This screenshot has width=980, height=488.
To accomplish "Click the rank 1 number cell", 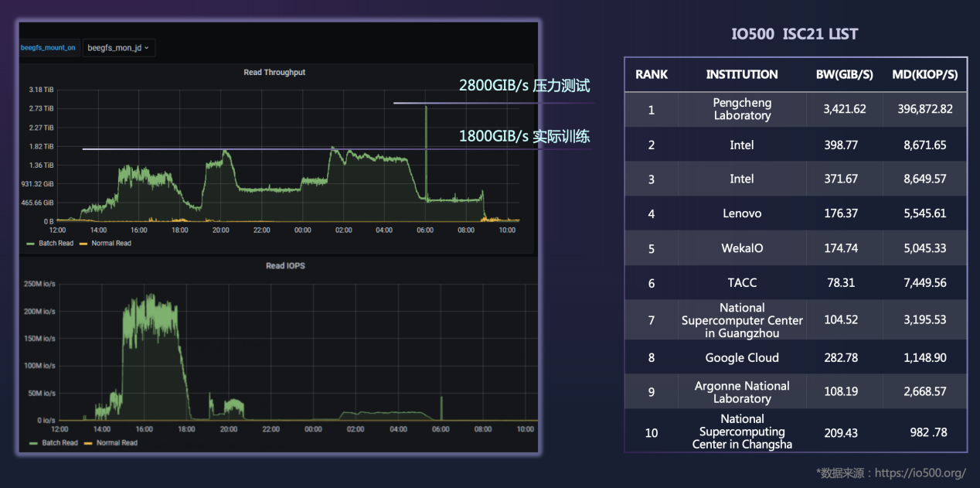I will pyautogui.click(x=652, y=110).
